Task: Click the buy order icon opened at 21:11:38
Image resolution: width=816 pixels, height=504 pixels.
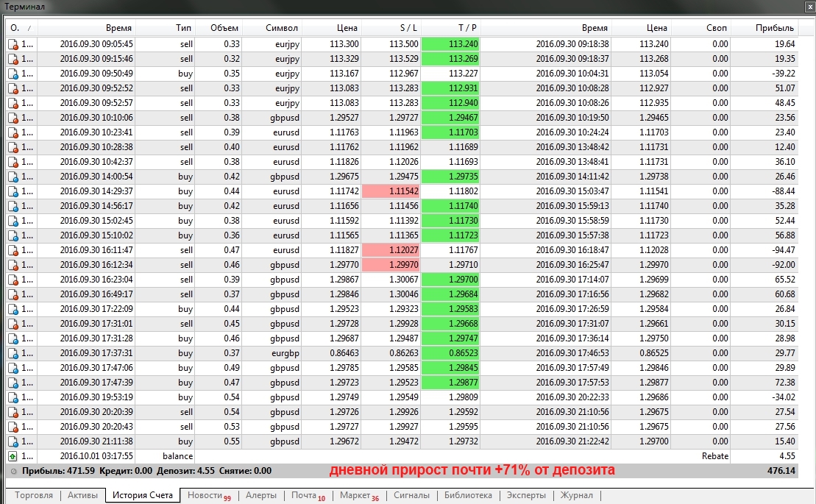Action: click(13, 442)
